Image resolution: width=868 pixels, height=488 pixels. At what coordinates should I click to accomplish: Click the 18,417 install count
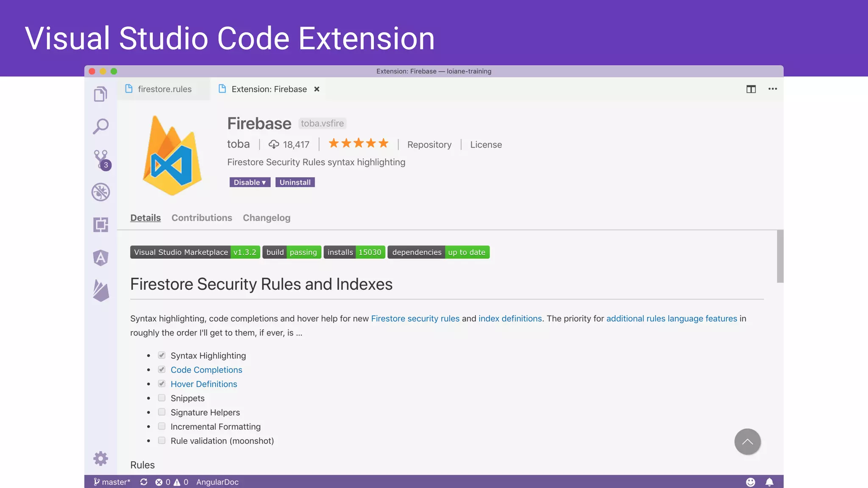[x=296, y=144]
